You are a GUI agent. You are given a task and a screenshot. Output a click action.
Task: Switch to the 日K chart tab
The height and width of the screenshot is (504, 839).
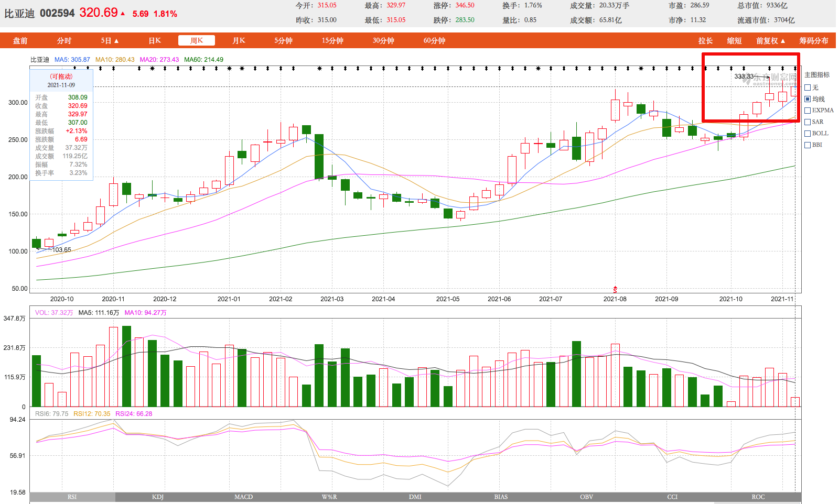[x=155, y=40]
